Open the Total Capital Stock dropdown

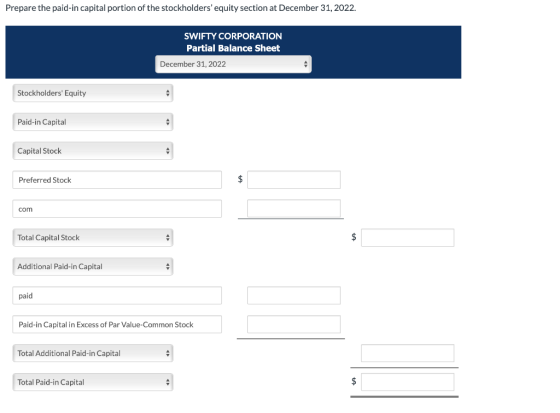click(93, 238)
